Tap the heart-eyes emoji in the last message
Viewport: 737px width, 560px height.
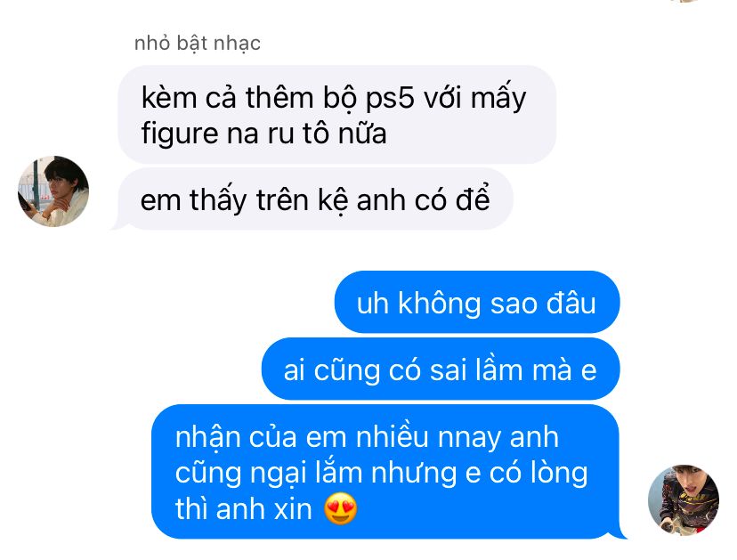(x=341, y=508)
